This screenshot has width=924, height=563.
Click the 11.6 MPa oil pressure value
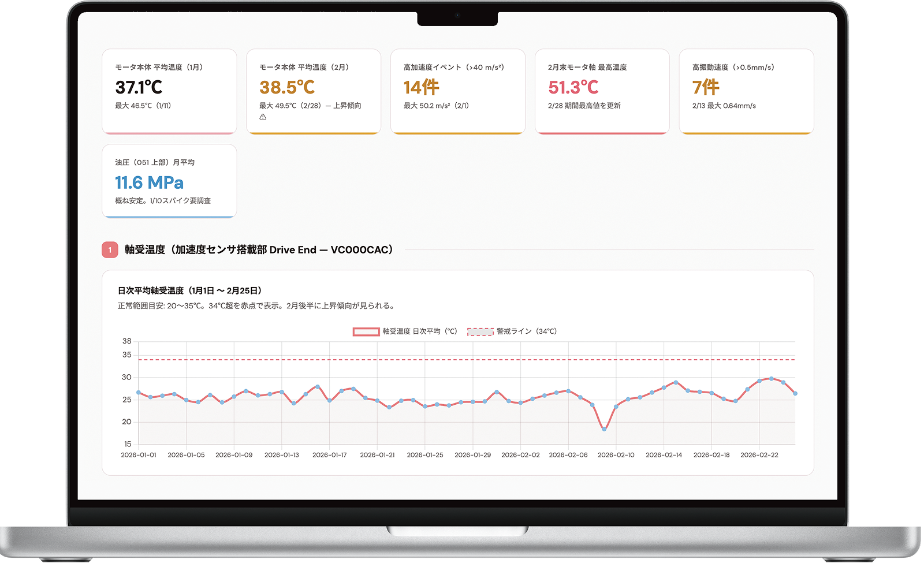coord(149,182)
